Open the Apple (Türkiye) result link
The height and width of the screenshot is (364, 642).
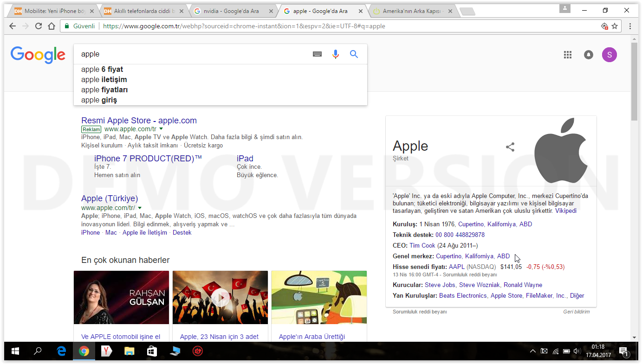coord(110,198)
